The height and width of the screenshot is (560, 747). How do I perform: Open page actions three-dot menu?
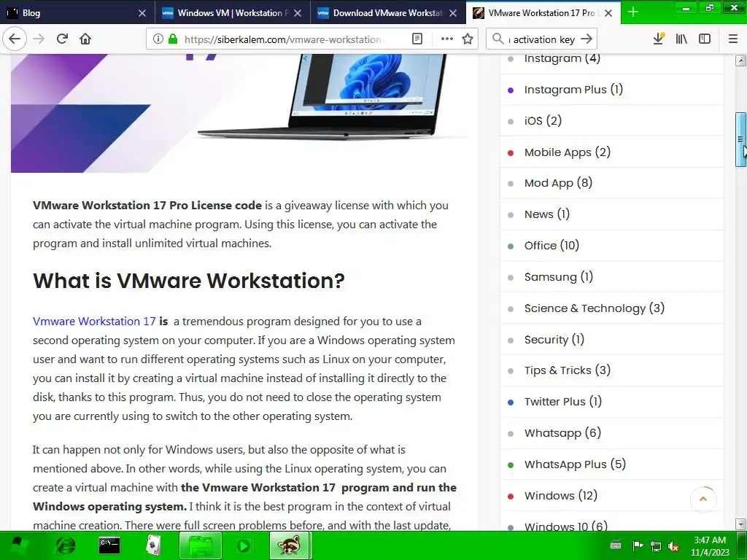(446, 39)
